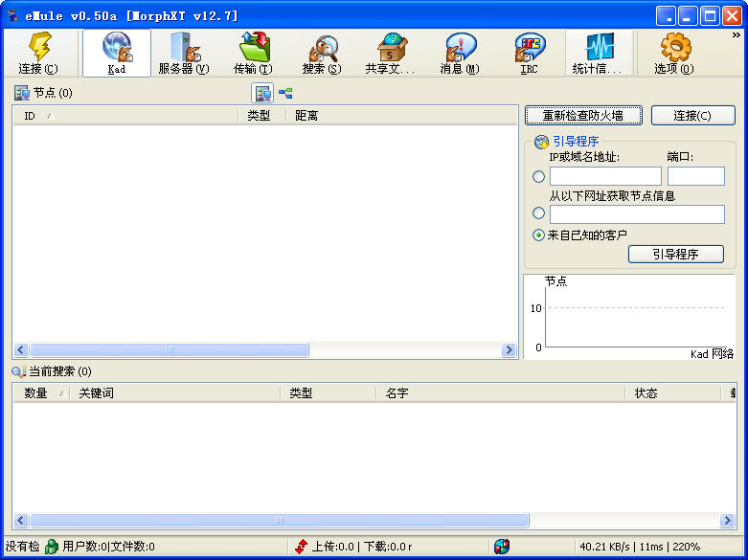Click the 端口 port input field
The image size is (748, 560).
pos(695,176)
